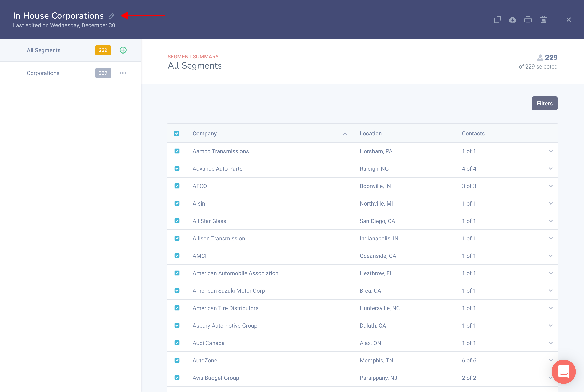Click the 229 contacts person icon
The width and height of the screenshot is (584, 392).
pyautogui.click(x=540, y=58)
